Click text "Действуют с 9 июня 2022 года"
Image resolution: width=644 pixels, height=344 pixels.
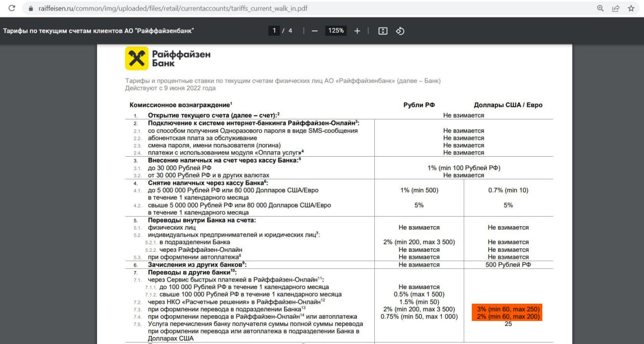point(170,88)
